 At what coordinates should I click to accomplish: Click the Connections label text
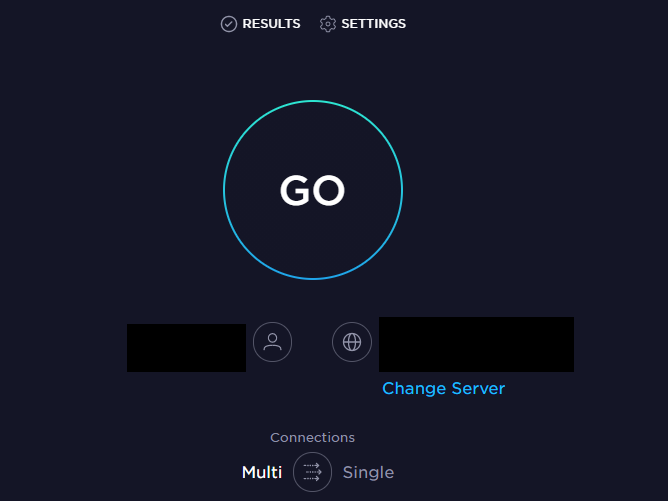pyautogui.click(x=313, y=438)
